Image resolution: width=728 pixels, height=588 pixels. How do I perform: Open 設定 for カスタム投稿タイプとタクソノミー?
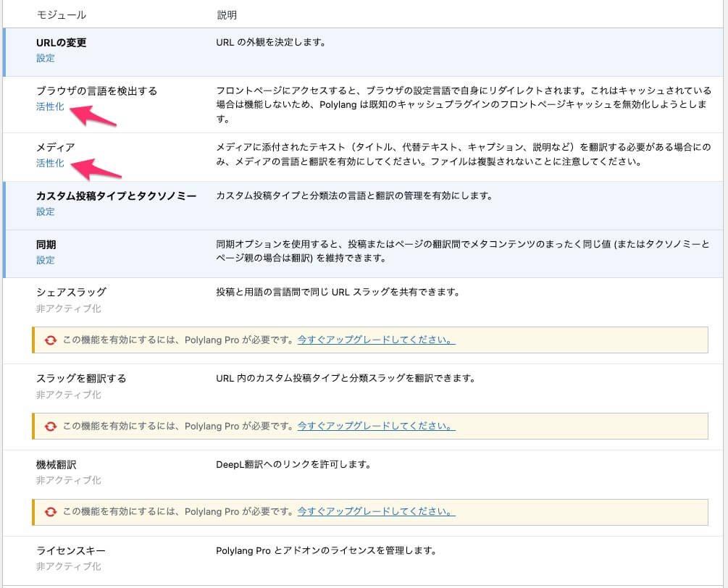coord(45,211)
